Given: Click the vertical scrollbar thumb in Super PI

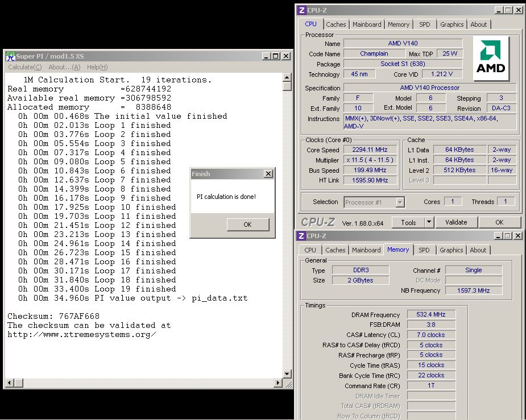Looking at the screenshot, I should pyautogui.click(x=287, y=86).
